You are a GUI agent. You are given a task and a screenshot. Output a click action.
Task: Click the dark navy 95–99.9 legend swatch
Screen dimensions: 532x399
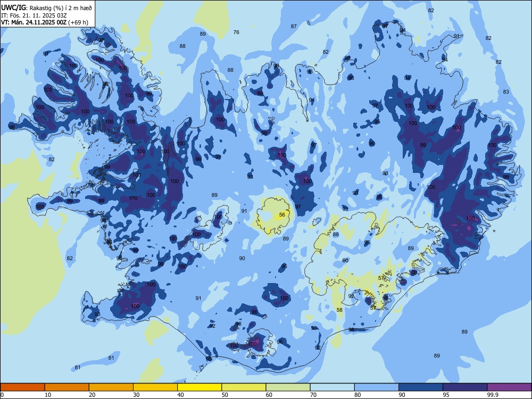tap(465, 387)
